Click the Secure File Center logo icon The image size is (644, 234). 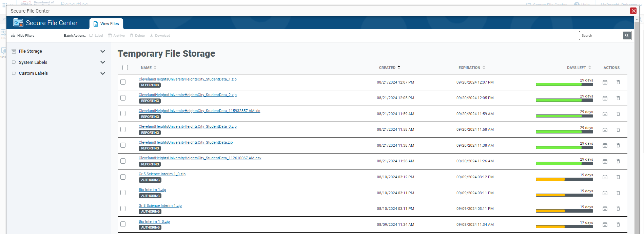(18, 23)
